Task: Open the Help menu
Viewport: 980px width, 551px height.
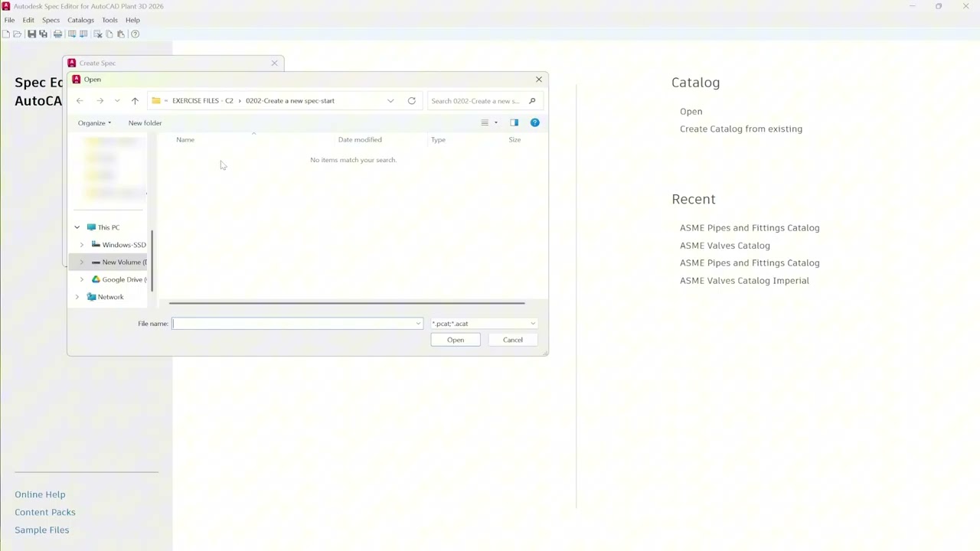Action: [132, 20]
